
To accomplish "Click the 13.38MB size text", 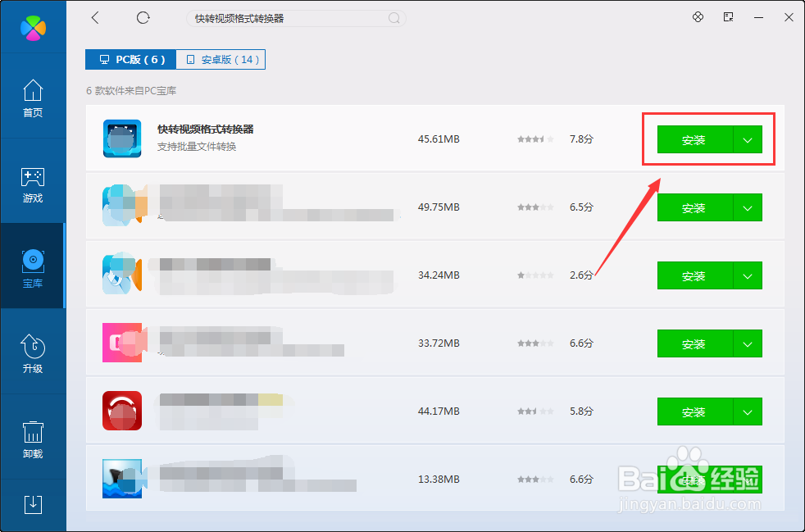I will point(439,479).
